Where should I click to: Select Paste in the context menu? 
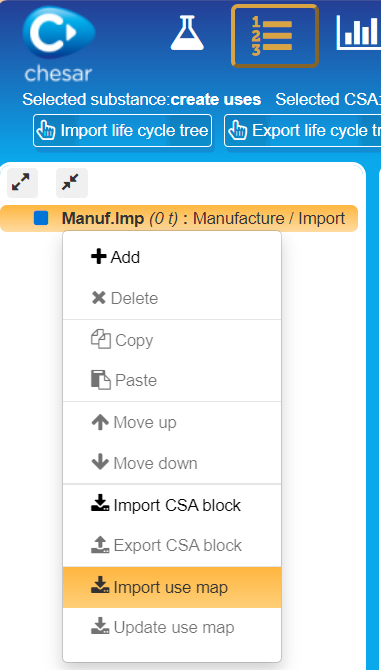[x=172, y=380]
